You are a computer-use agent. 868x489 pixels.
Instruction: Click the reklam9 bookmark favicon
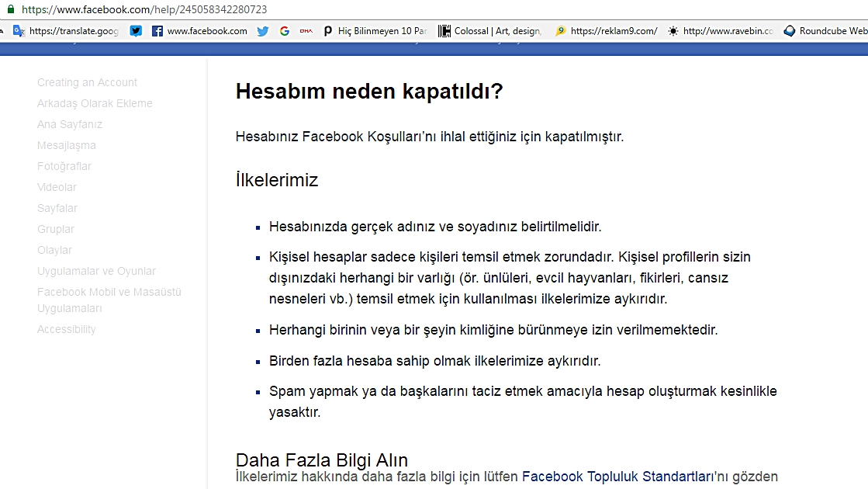(x=560, y=31)
